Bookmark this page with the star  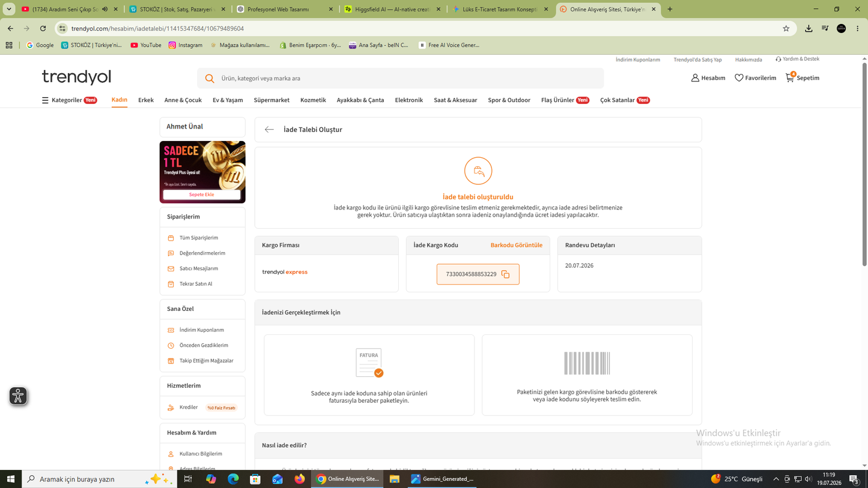786,28
